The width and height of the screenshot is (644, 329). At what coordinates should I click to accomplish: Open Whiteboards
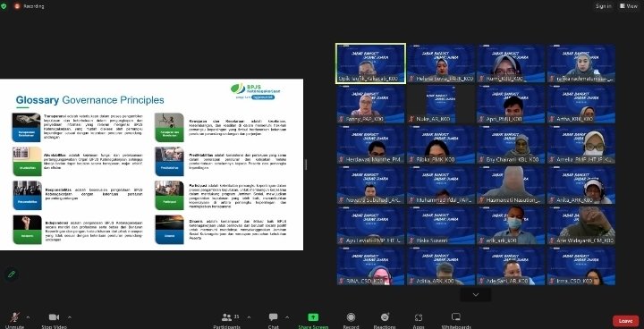[456, 320]
